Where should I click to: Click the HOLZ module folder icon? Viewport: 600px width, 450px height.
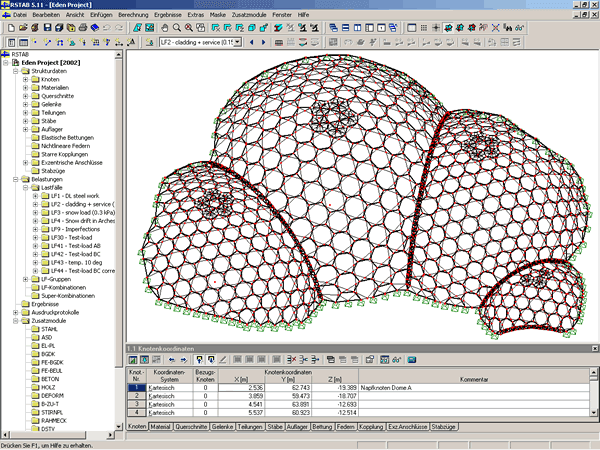point(33,389)
